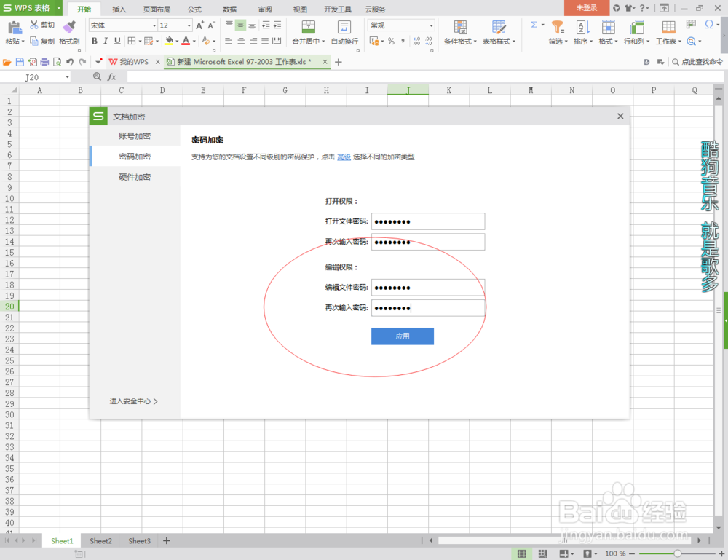Viewport: 728px width, 560px height.
Task: Open the Page Layout (页面布局) tab
Action: point(157,9)
